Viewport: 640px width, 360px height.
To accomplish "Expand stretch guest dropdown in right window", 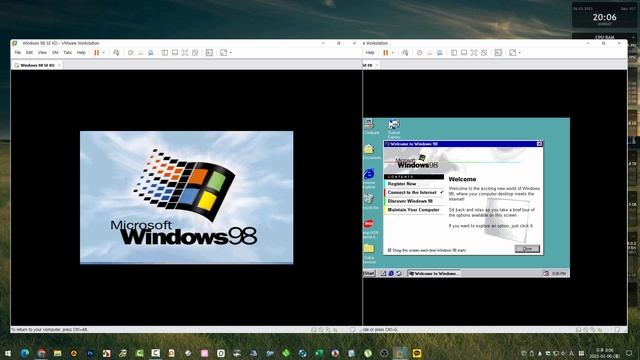I will pos(520,53).
